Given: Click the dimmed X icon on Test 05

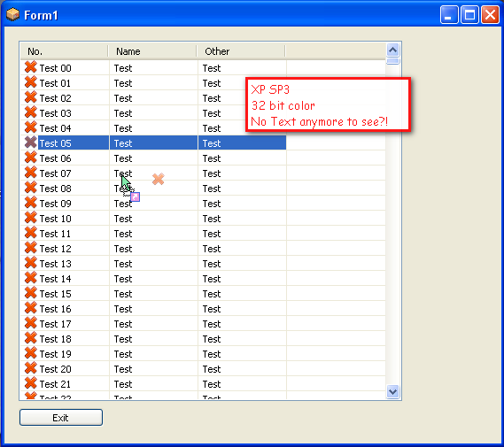Looking at the screenshot, I should tap(30, 143).
